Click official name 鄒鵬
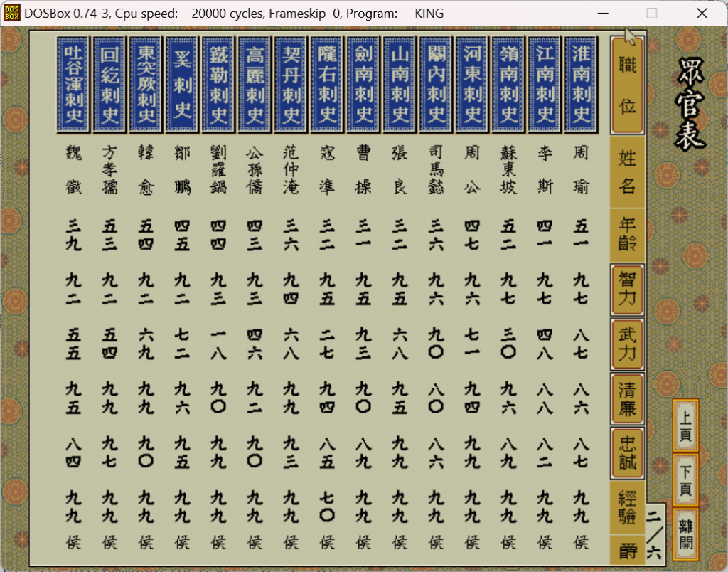This screenshot has width=728, height=572. (x=183, y=169)
